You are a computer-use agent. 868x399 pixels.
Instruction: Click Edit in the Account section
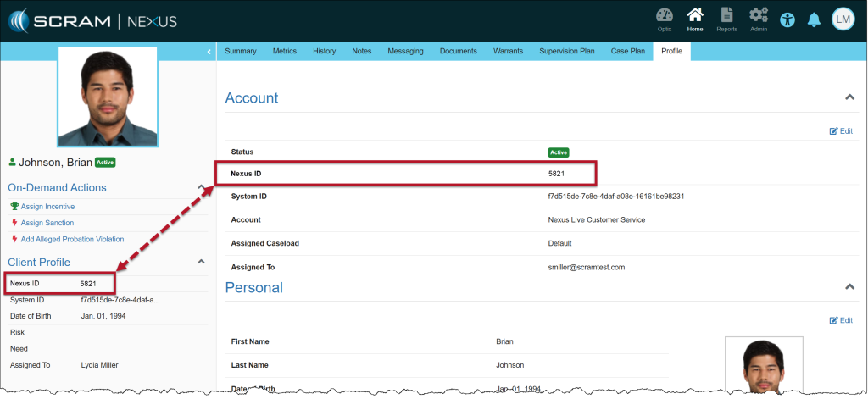click(841, 131)
